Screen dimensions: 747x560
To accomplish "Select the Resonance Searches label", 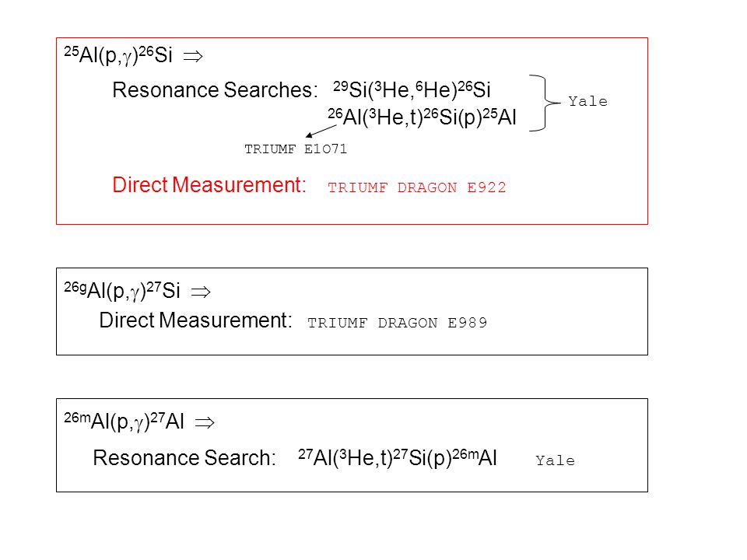I will tap(215, 90).
